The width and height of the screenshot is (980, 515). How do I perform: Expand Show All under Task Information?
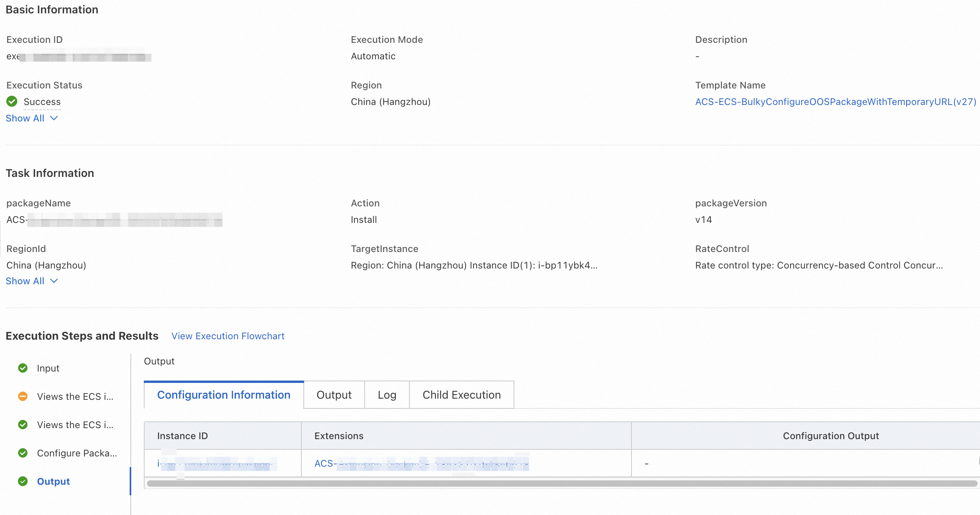[x=32, y=281]
